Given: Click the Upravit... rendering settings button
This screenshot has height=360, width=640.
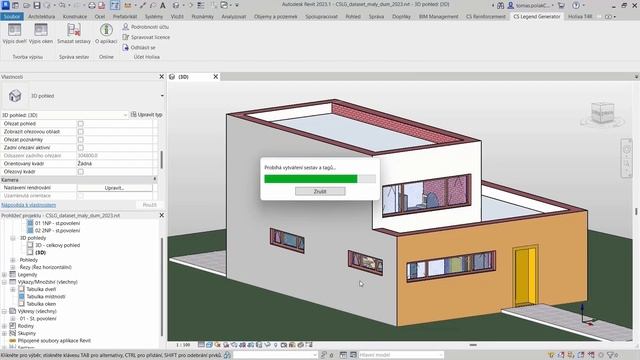Looking at the screenshot, I should point(115,188).
